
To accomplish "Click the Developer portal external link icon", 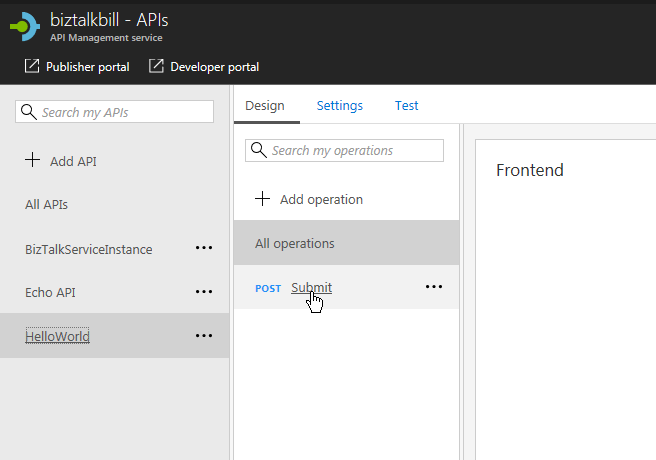I will [156, 67].
